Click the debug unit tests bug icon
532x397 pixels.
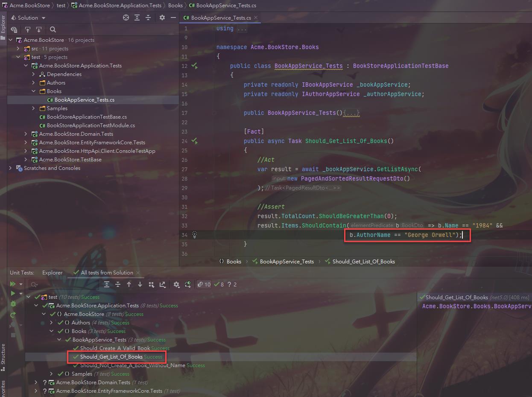click(x=13, y=304)
